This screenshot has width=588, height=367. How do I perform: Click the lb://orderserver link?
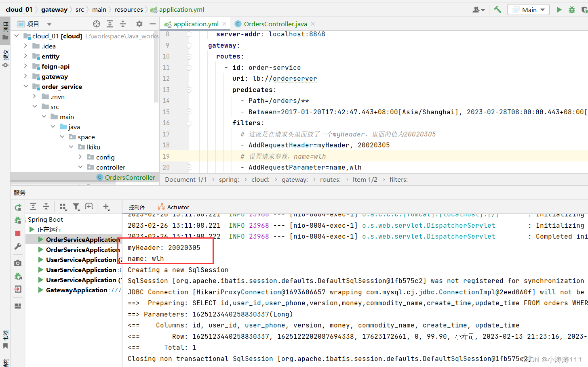tap(297, 78)
